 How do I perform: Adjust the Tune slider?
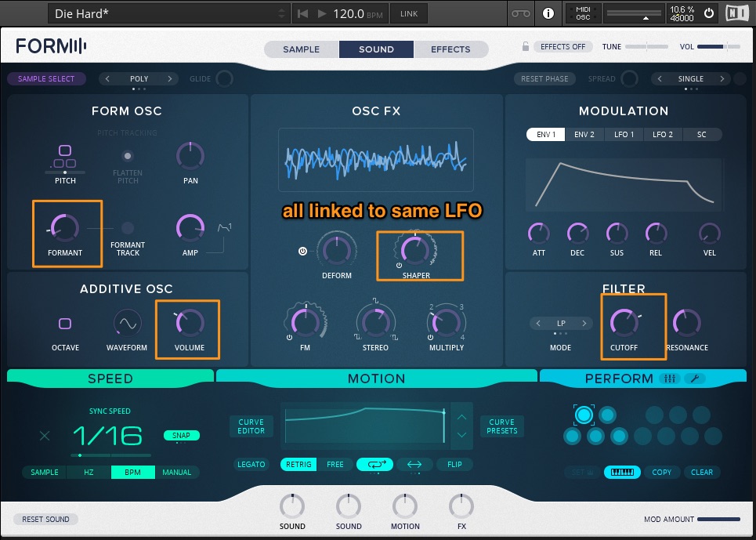tap(646, 47)
